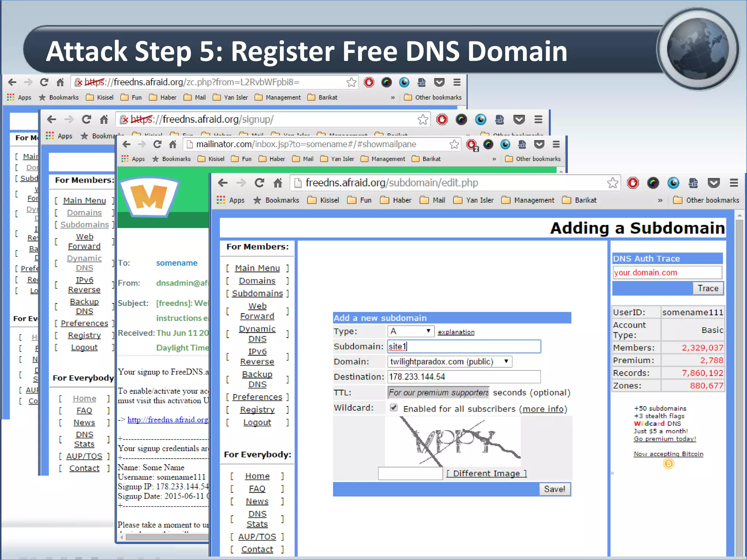747x560 pixels.
Task: Expand bookmarks overflow chevron in zc.php window
Action: click(393, 97)
